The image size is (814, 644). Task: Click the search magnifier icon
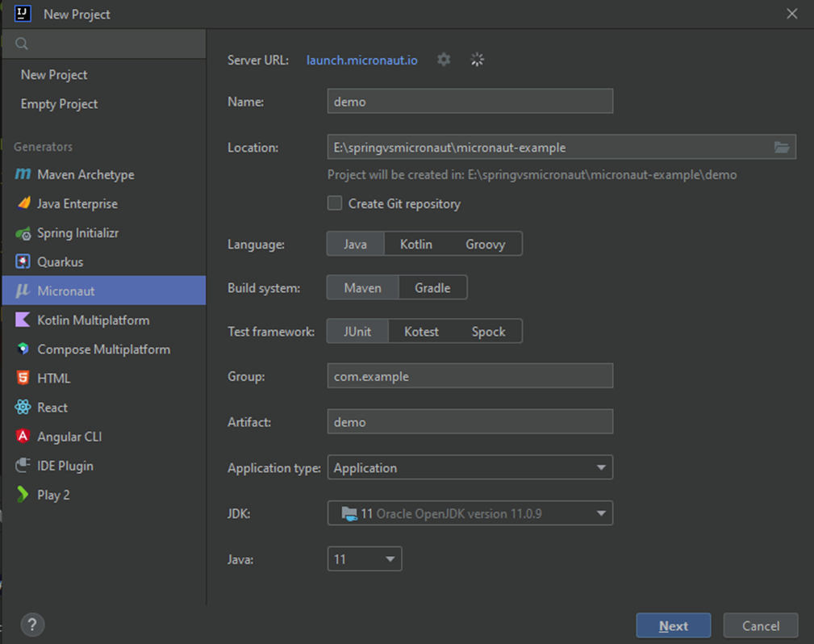22,44
